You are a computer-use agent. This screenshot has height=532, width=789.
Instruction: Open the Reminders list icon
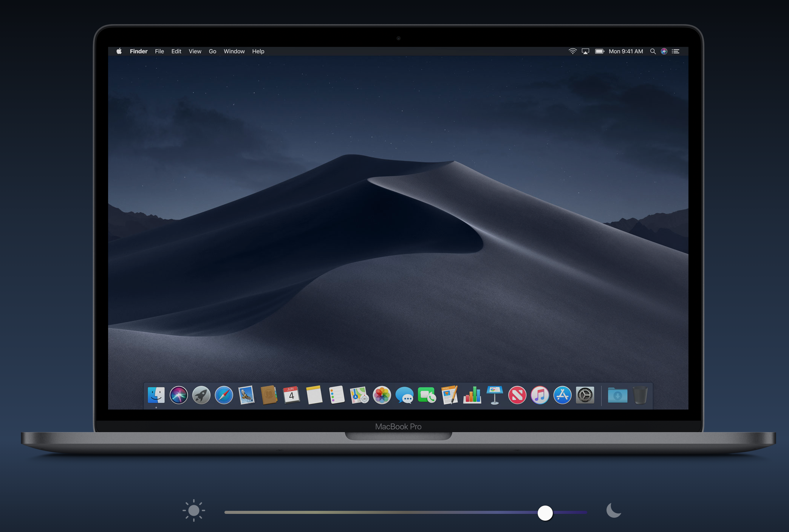[337, 395]
